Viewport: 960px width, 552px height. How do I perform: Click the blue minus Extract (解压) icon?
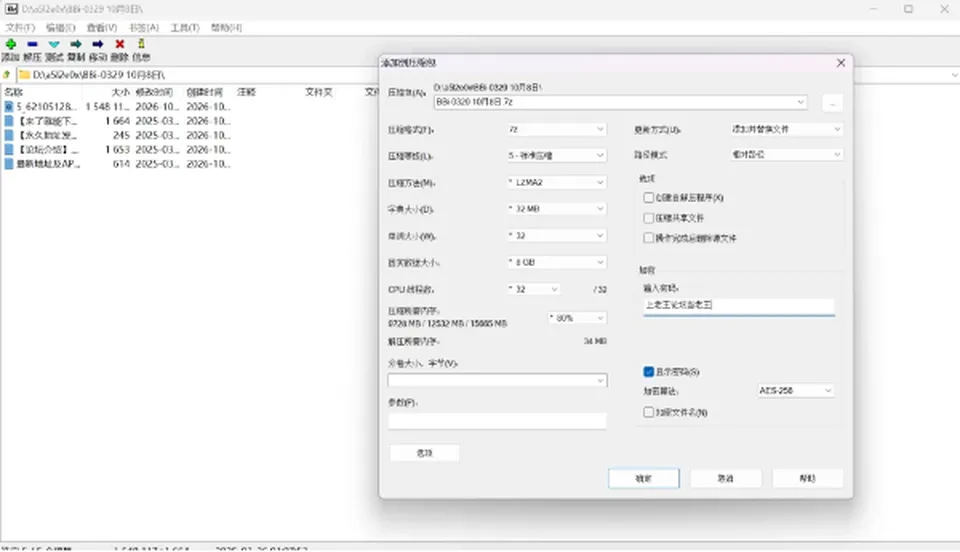[32, 44]
